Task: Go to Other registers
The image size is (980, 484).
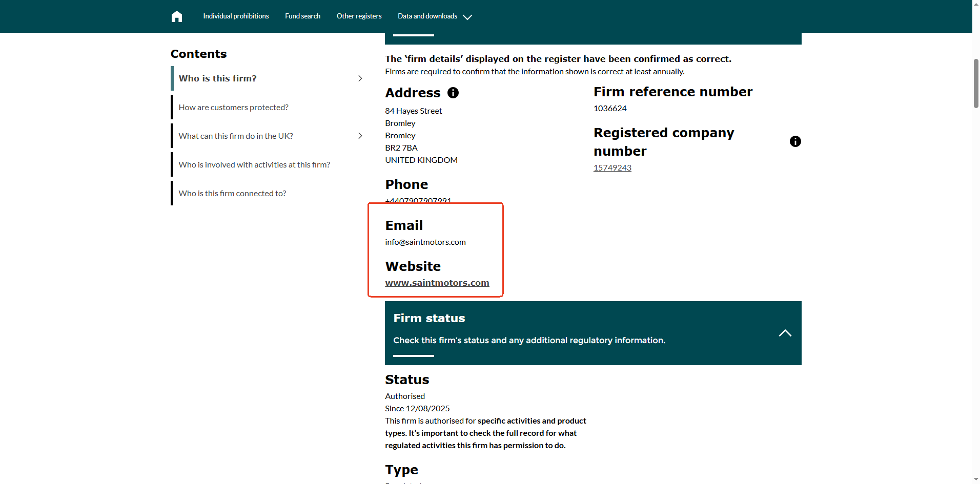Action: (359, 16)
